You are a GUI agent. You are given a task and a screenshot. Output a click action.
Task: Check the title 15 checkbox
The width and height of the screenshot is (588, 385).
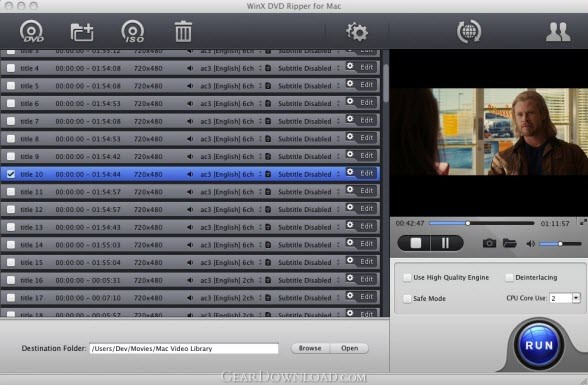[11, 262]
